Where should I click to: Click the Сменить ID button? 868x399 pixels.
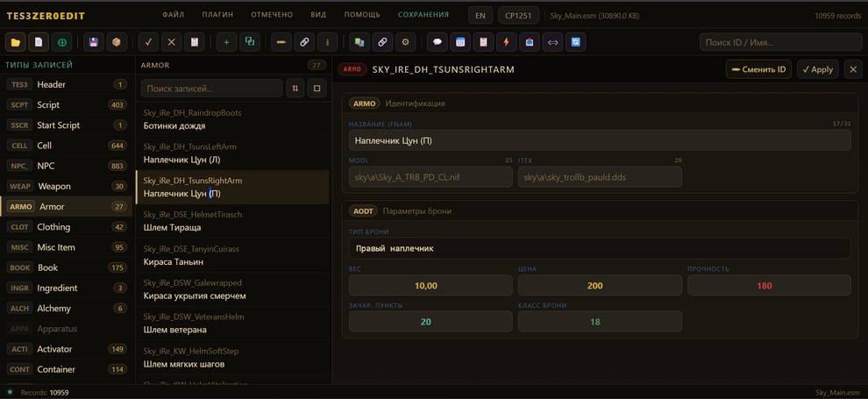point(758,69)
